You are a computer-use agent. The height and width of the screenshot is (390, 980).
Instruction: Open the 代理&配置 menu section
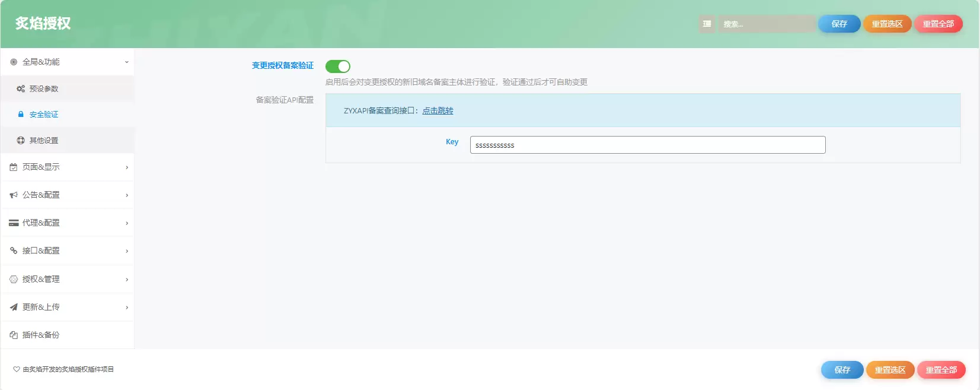click(68, 223)
